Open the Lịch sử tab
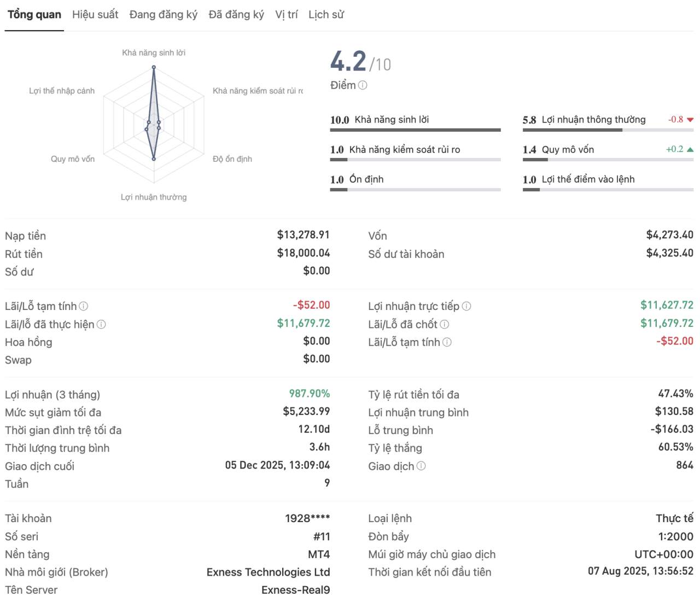 point(326,15)
